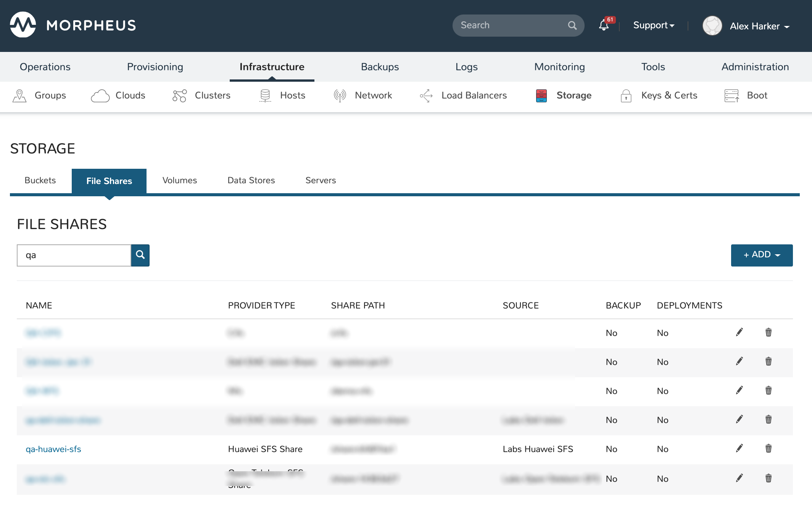Open the Network section

click(x=362, y=95)
